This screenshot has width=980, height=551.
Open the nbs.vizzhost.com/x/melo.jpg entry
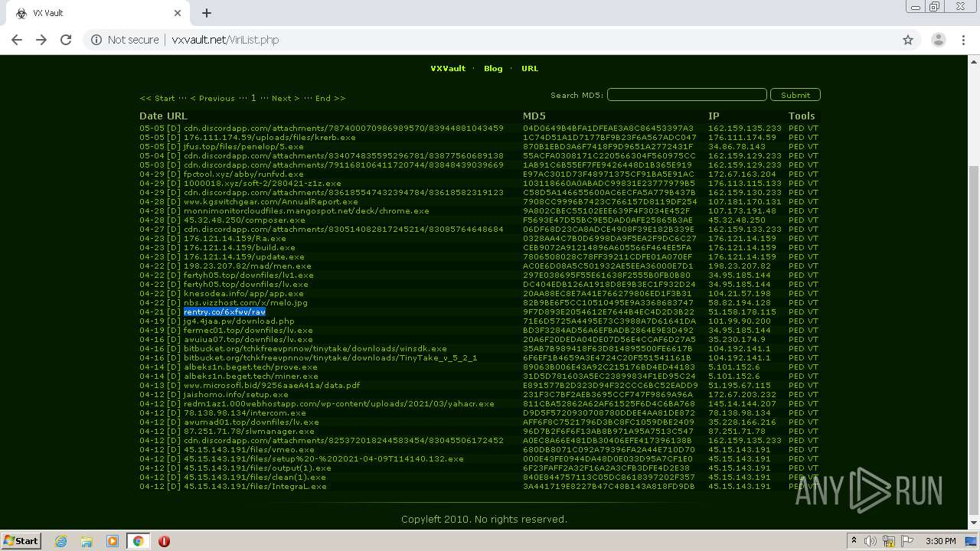246,302
